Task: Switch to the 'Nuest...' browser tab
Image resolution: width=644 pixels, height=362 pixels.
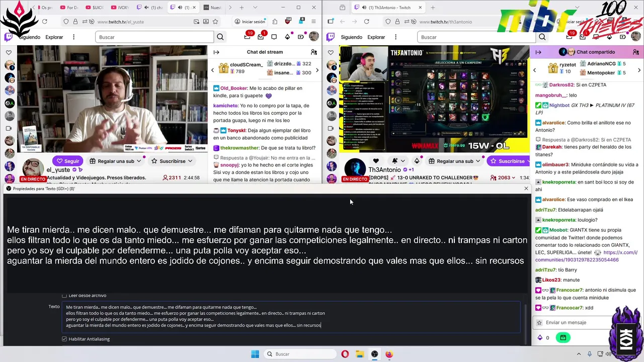Action: tap(213, 8)
